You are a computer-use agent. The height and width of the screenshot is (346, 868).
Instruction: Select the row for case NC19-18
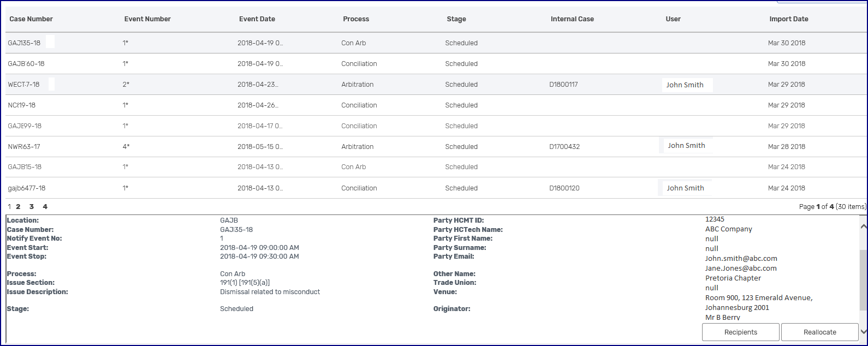[21, 105]
